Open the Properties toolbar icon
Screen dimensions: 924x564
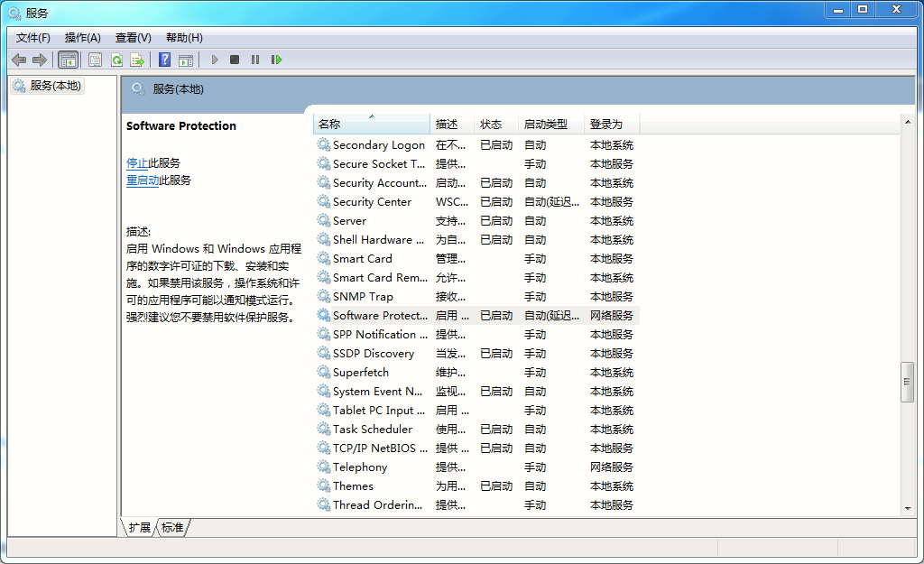95,60
